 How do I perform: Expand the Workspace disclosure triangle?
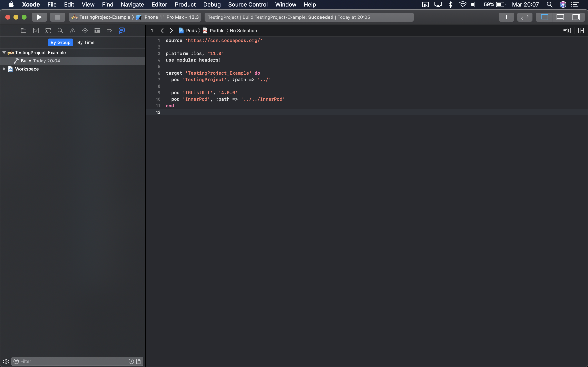(x=4, y=69)
